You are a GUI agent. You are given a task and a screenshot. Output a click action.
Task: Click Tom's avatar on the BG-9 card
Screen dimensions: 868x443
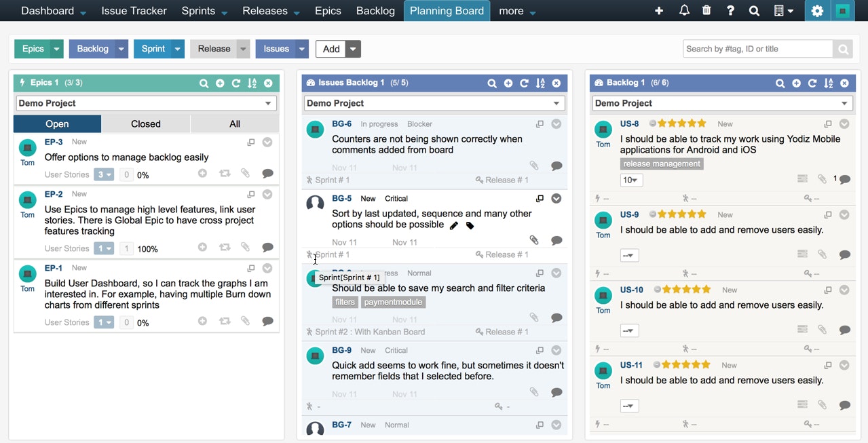315,356
